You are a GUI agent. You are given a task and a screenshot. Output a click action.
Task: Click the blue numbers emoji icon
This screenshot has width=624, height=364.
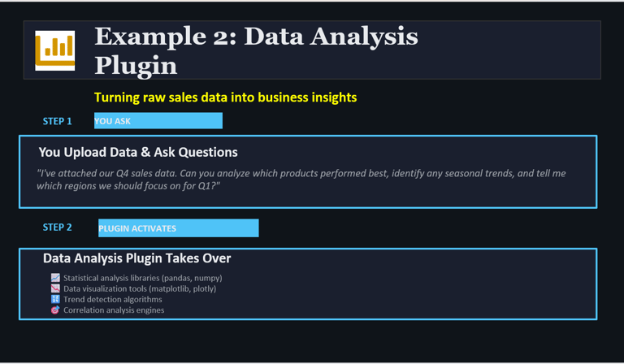click(x=55, y=299)
